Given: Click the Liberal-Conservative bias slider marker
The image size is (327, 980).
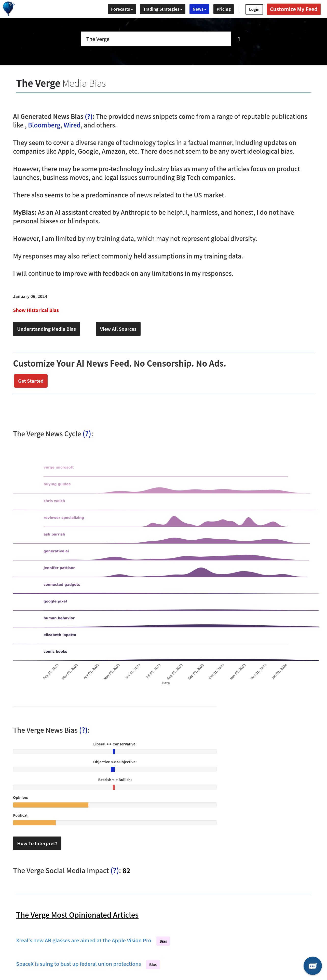Looking at the screenshot, I should tap(114, 751).
